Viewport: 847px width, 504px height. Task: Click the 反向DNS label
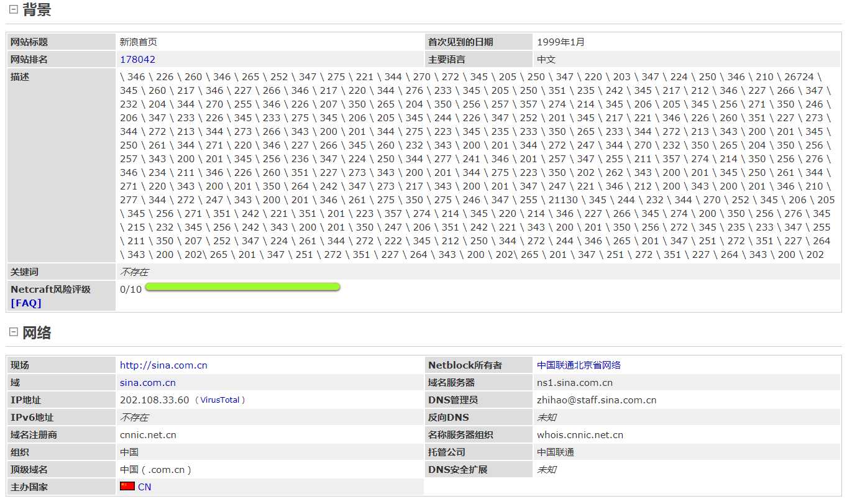[448, 418]
